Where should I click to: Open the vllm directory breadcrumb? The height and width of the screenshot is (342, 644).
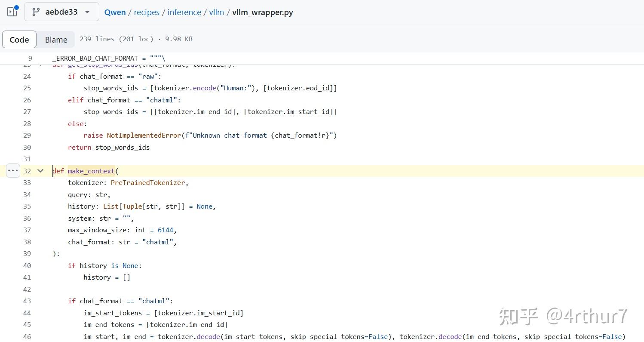coord(216,12)
